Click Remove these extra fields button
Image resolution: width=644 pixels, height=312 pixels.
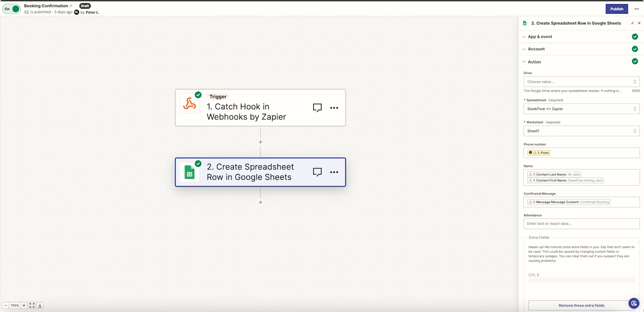(x=581, y=306)
